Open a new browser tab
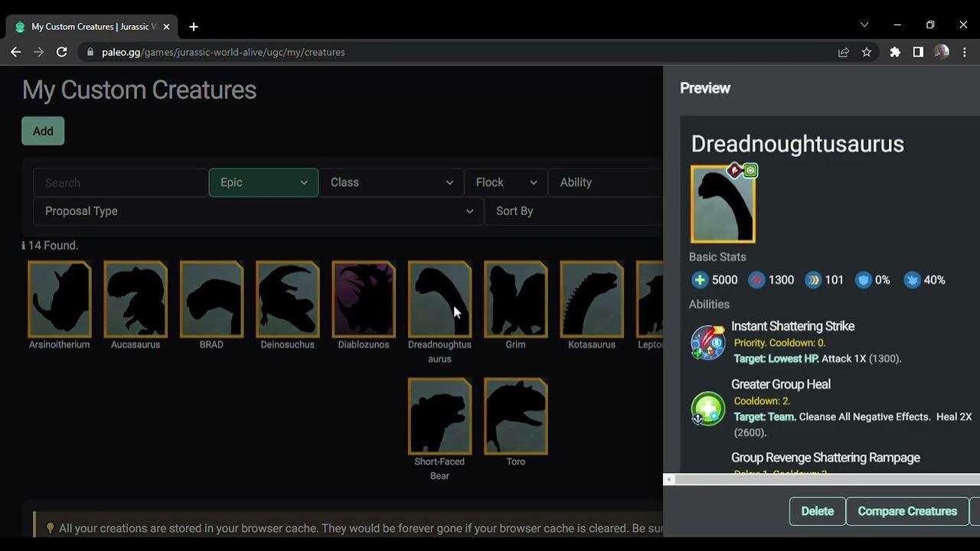Image resolution: width=980 pixels, height=551 pixels. pos(194,27)
